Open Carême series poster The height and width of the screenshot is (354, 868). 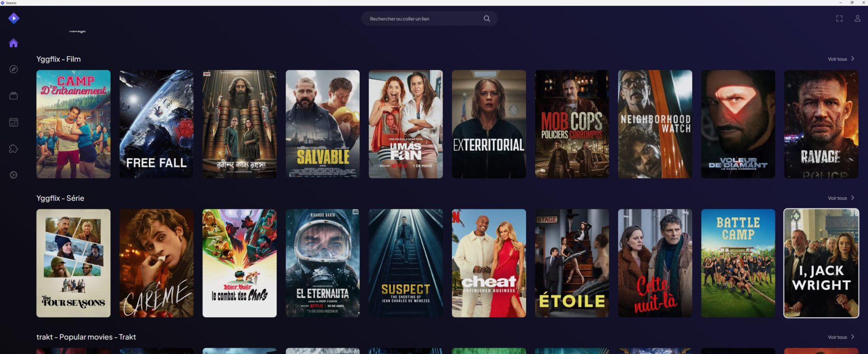click(156, 263)
